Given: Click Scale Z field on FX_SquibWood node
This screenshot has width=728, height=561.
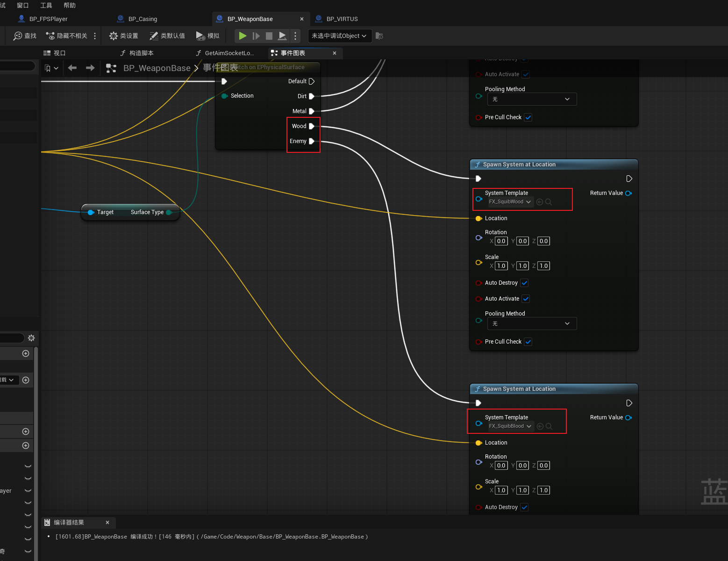Looking at the screenshot, I should (544, 266).
